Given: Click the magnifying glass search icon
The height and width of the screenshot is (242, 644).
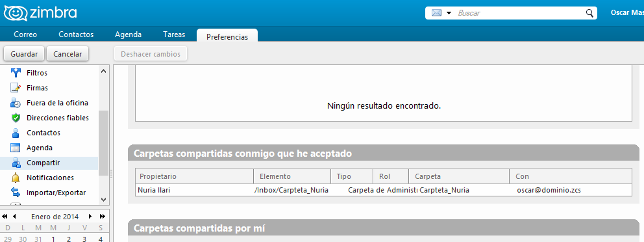Looking at the screenshot, I should click(x=589, y=13).
